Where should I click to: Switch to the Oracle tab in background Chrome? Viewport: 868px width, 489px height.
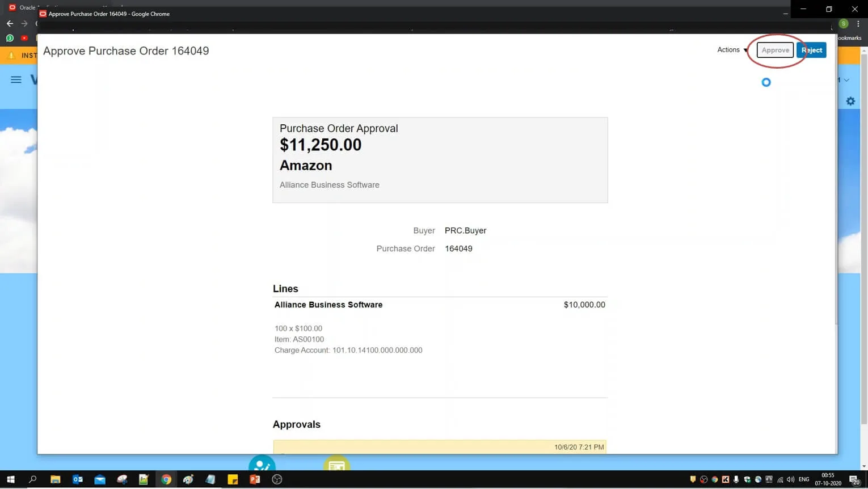[23, 7]
